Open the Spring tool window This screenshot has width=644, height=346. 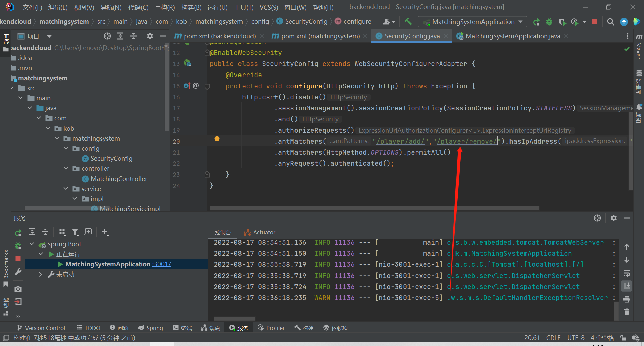[x=150, y=328]
